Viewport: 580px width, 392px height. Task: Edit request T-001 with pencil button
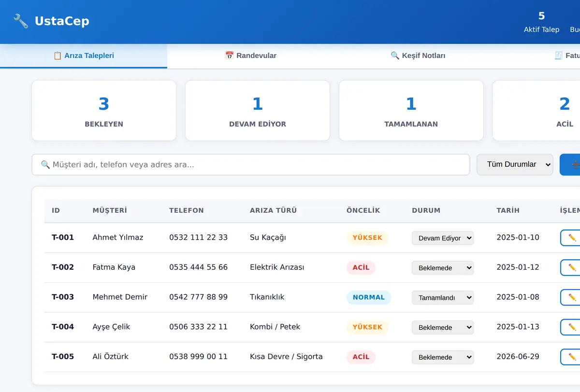tap(571, 238)
